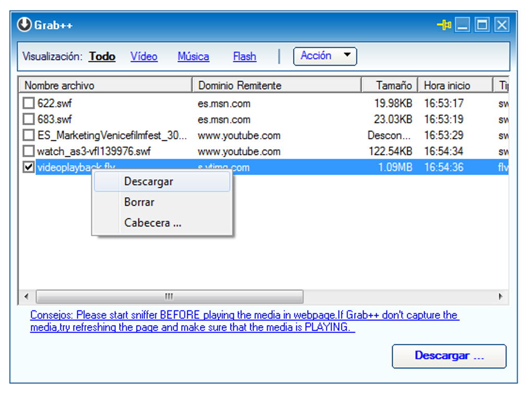532x393 pixels.
Task: Switch to the Flash filter
Action: 244,56
